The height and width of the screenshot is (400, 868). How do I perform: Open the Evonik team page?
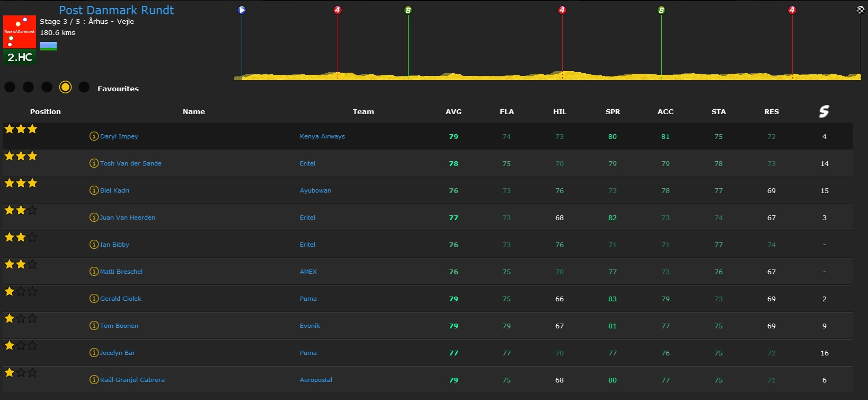tap(310, 326)
